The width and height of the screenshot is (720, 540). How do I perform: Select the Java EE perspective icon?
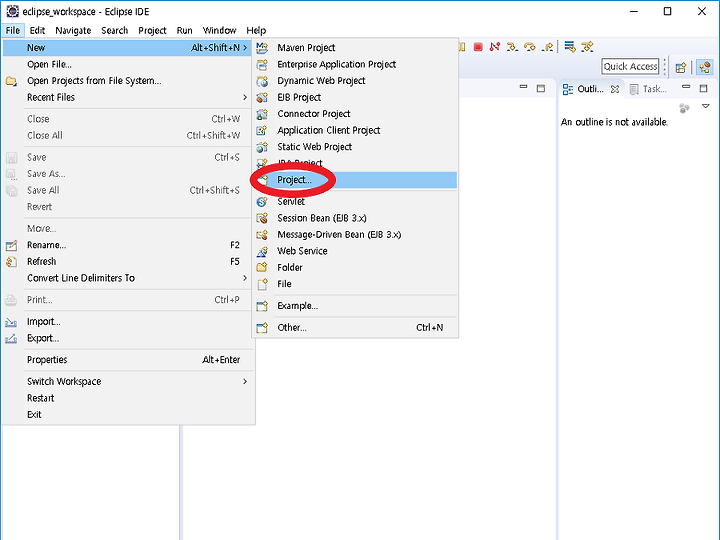pos(705,68)
